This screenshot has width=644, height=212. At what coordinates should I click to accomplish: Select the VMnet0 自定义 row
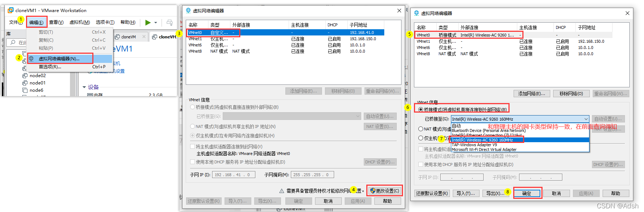click(x=285, y=33)
